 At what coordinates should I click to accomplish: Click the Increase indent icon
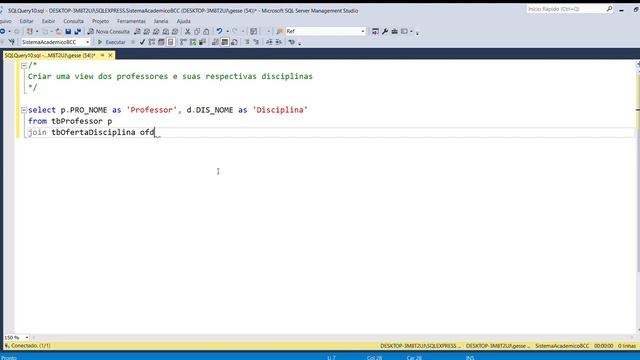(278, 42)
